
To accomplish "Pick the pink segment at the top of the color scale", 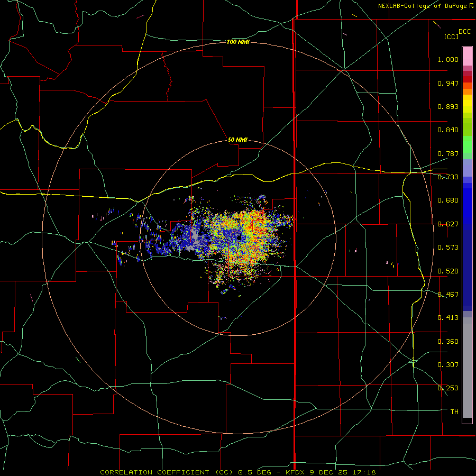I will tap(467, 56).
